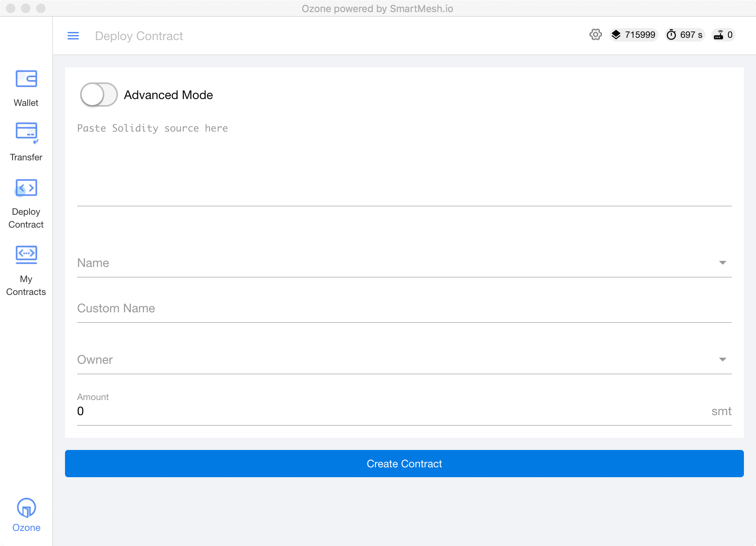The image size is (756, 546).
Task: Click the Transfer label
Action: click(26, 157)
